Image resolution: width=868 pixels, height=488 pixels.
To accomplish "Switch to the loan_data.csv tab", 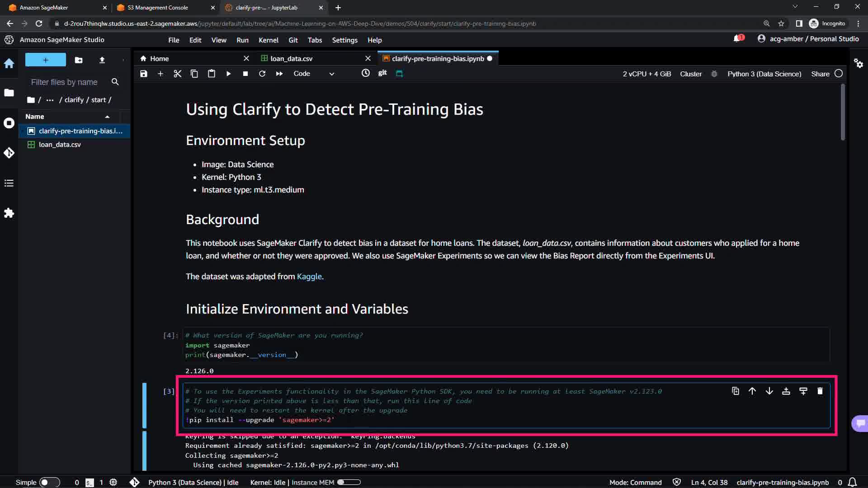I will (x=292, y=59).
